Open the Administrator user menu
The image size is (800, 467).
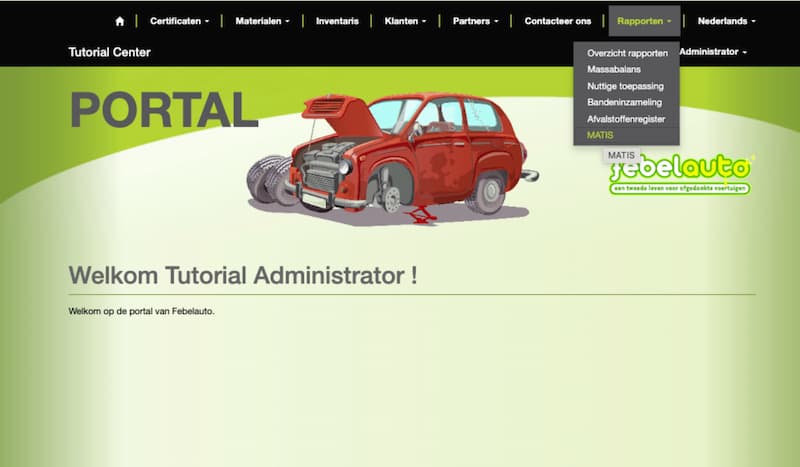[x=713, y=52]
